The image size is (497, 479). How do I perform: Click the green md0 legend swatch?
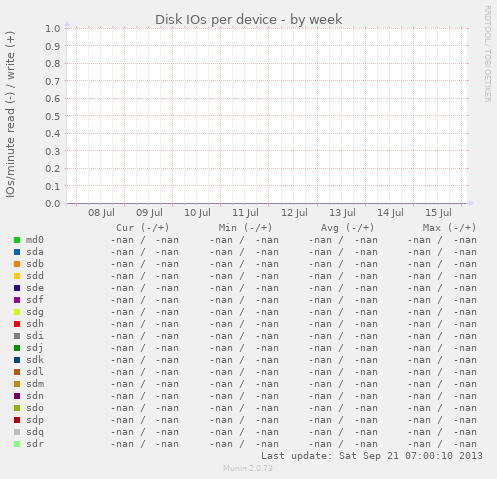tap(17, 240)
